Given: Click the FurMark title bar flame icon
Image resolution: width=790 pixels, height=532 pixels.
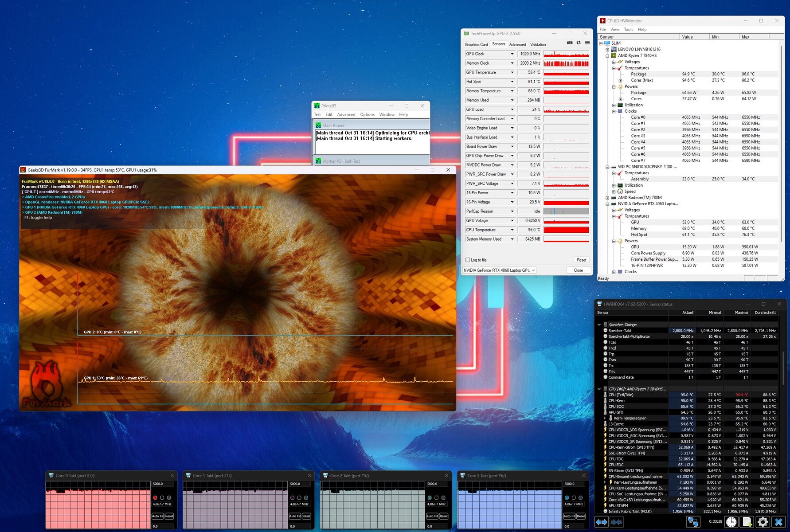Looking at the screenshot, I should [23, 170].
